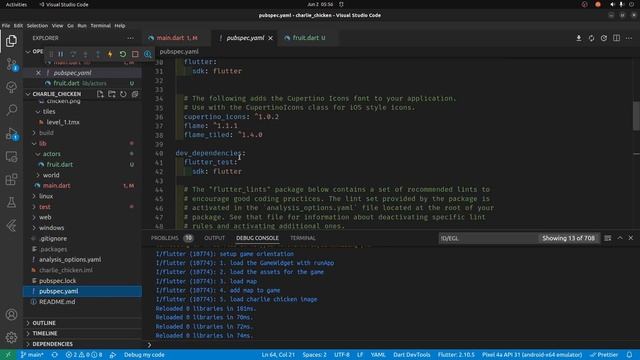
Task: Open Explorer views and more actions
Action: (130, 38)
